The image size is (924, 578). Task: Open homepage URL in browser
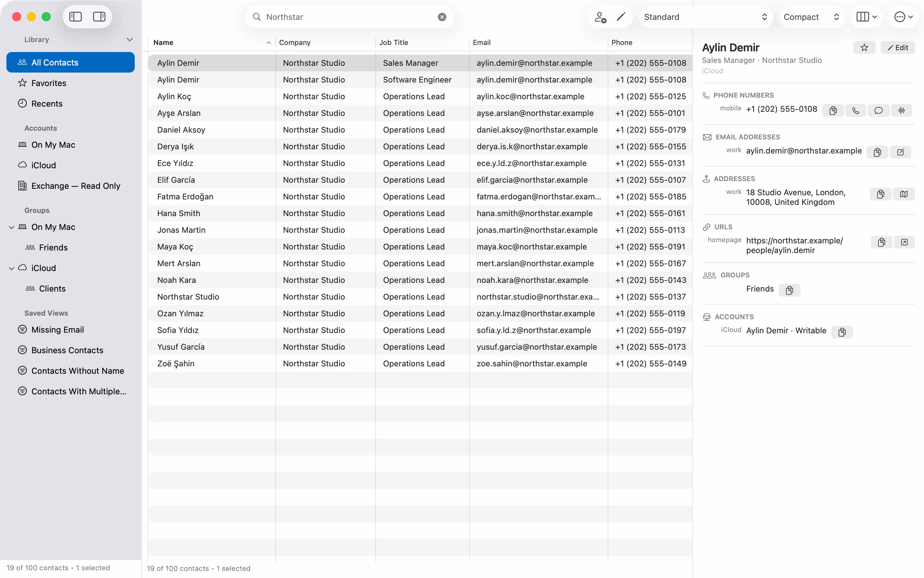click(x=904, y=242)
